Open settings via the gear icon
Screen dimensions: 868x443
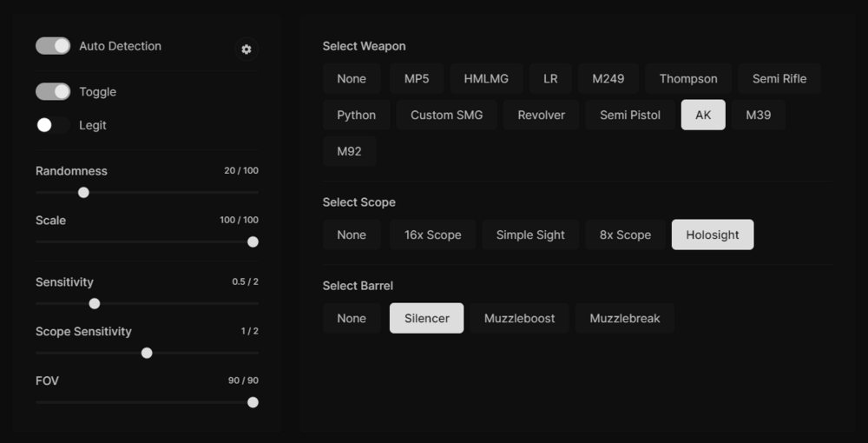(x=247, y=50)
